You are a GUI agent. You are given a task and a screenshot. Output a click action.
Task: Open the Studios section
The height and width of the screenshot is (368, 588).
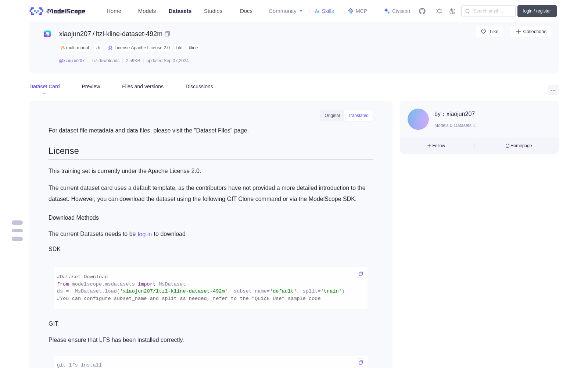point(213,11)
